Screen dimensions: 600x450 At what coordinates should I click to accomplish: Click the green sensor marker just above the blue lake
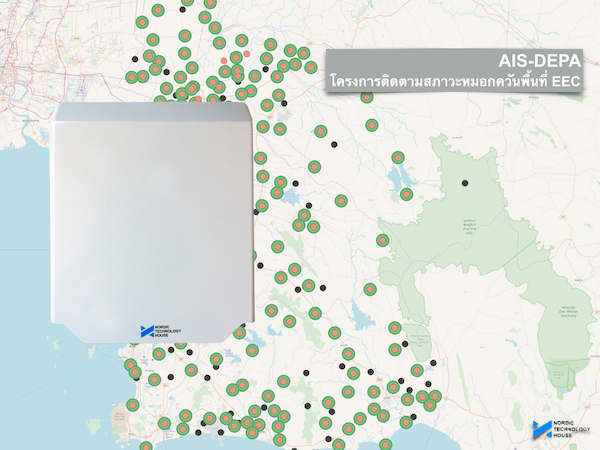[398, 158]
